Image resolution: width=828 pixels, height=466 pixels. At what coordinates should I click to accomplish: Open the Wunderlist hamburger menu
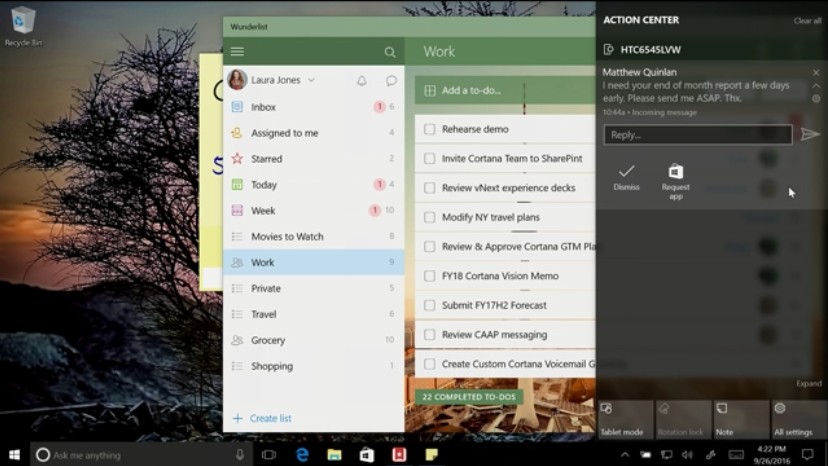pyautogui.click(x=237, y=51)
